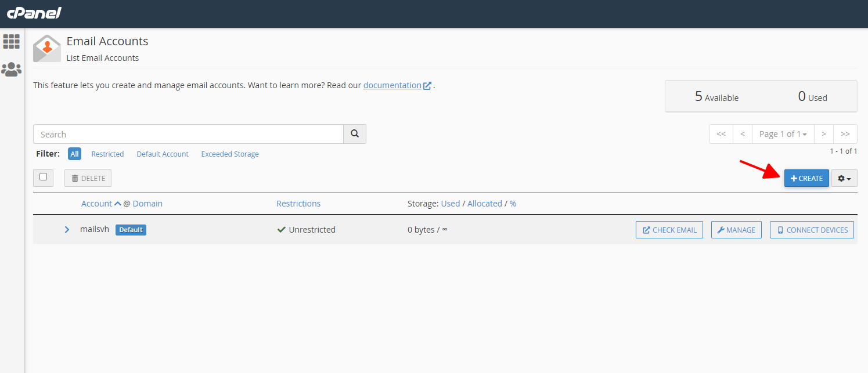868x373 pixels.
Task: Click the cPanel logo
Action: 34,13
